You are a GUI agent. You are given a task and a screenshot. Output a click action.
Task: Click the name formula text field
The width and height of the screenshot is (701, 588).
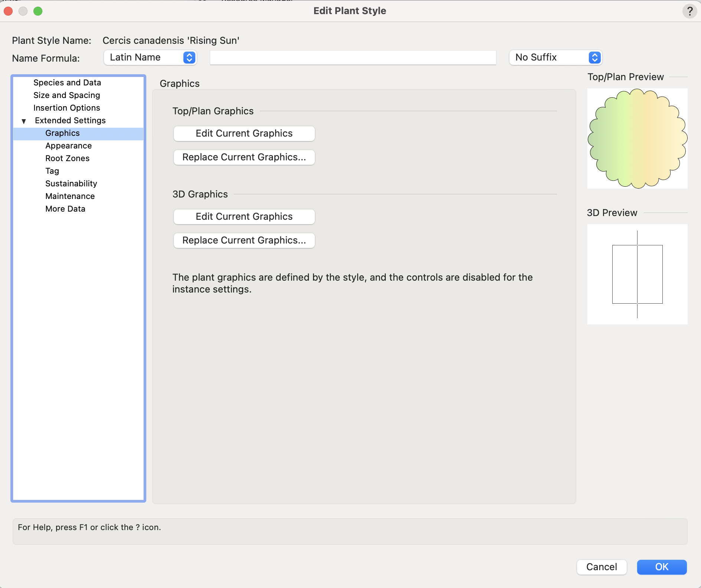pos(352,58)
